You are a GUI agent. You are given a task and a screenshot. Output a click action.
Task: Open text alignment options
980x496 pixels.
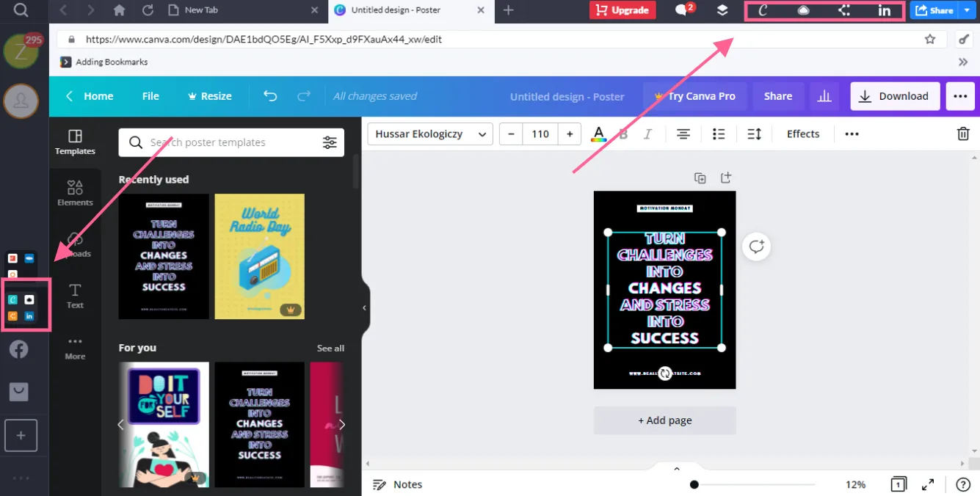pyautogui.click(x=683, y=134)
